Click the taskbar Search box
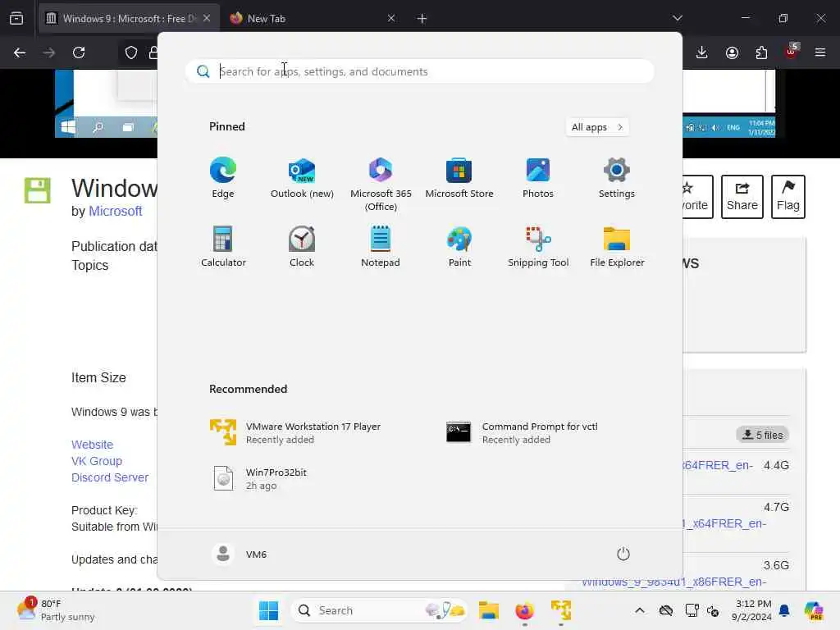Screen dimensions: 840x630 [x=379, y=610]
